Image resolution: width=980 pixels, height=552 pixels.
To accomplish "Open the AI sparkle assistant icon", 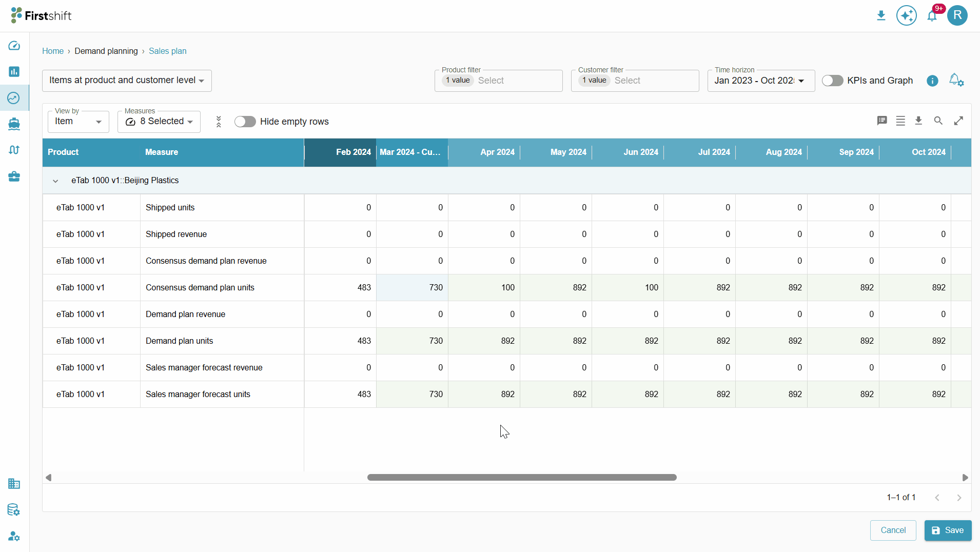I will (x=907, y=15).
